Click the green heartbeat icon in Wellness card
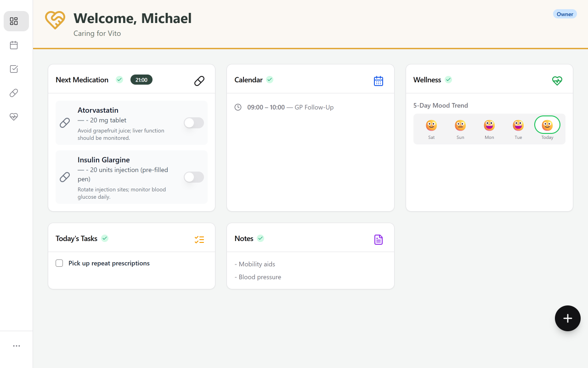This screenshot has width=588, height=368. (557, 81)
